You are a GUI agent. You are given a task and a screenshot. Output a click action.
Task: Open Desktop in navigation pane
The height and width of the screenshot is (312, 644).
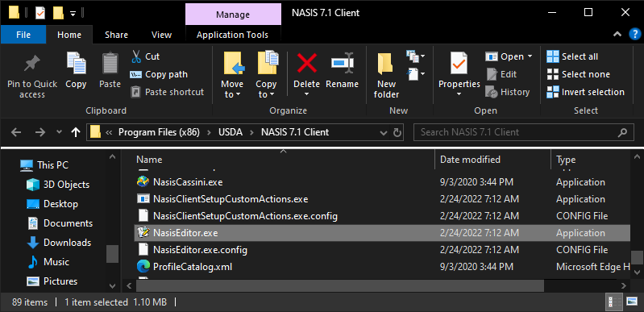coord(52,204)
